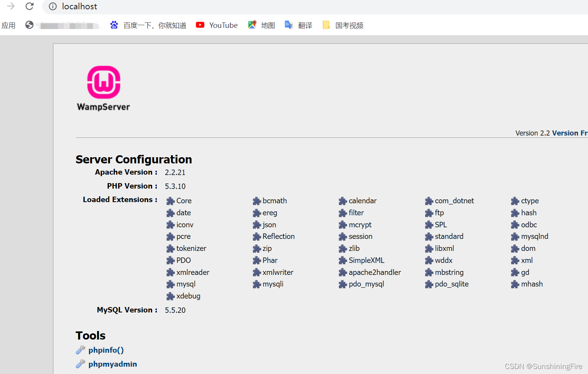Click the WampServer logo

[103, 89]
